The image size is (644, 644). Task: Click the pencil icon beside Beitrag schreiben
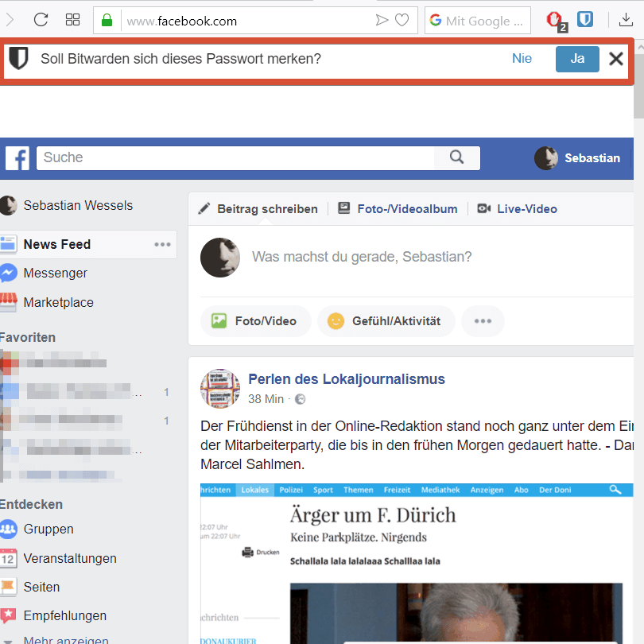click(x=204, y=208)
